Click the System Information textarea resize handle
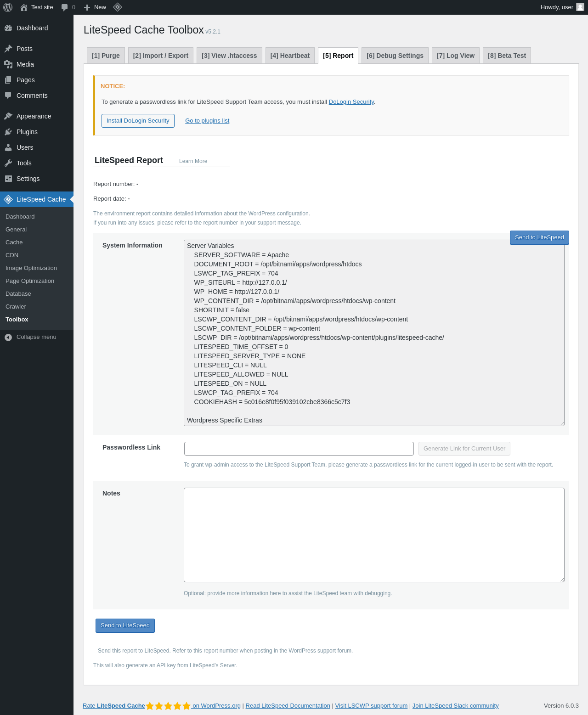 click(562, 423)
